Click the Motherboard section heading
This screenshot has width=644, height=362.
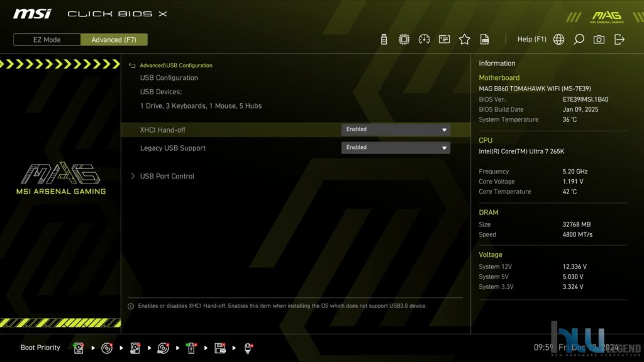pyautogui.click(x=499, y=77)
